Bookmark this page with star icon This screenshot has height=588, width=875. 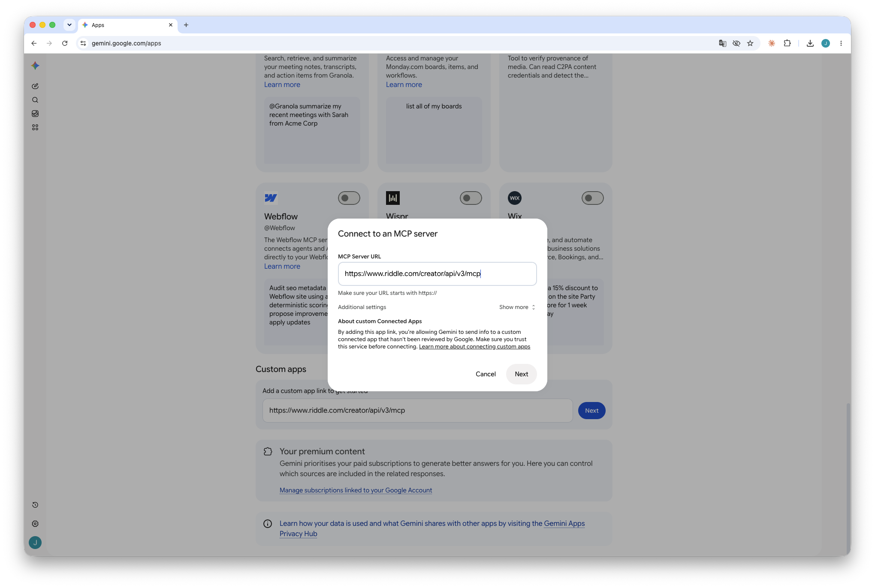coord(750,43)
